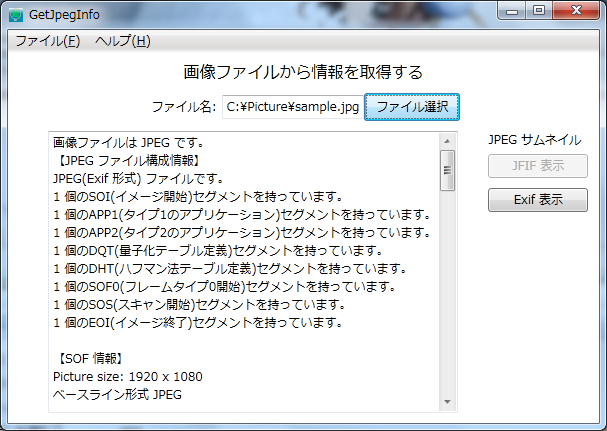Click the Picture size: 1920 x 1080 line
Viewport: 607px width, 431px height.
pos(128,376)
